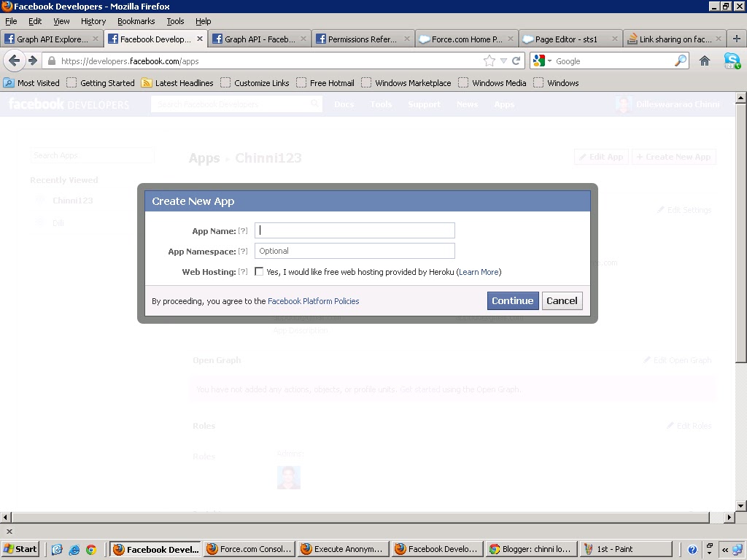Open the Bookmarks menu
This screenshot has height=560, width=747.
tap(136, 21)
